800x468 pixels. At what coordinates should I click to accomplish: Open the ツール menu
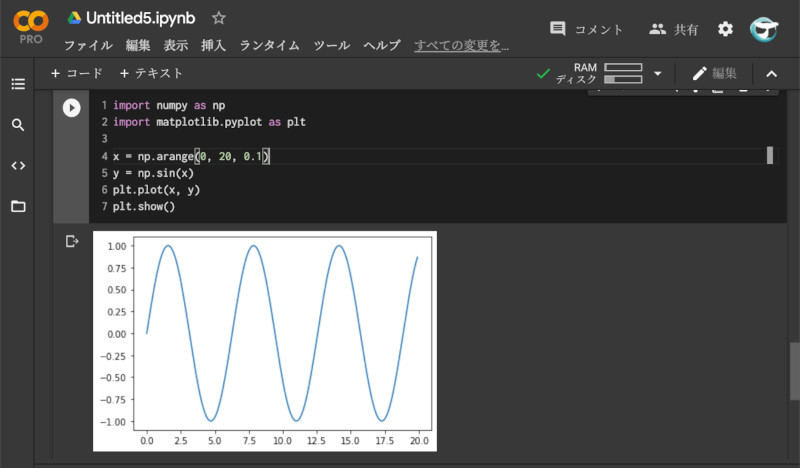[332, 45]
